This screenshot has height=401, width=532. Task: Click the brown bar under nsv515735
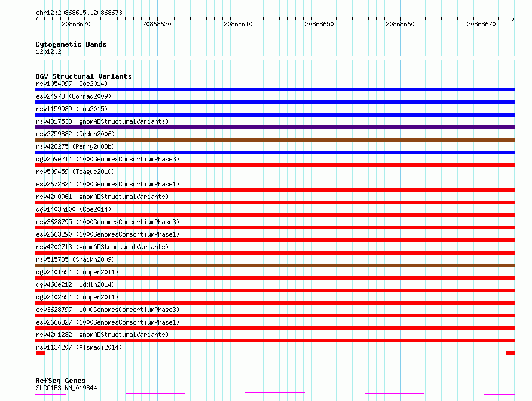pos(275,265)
